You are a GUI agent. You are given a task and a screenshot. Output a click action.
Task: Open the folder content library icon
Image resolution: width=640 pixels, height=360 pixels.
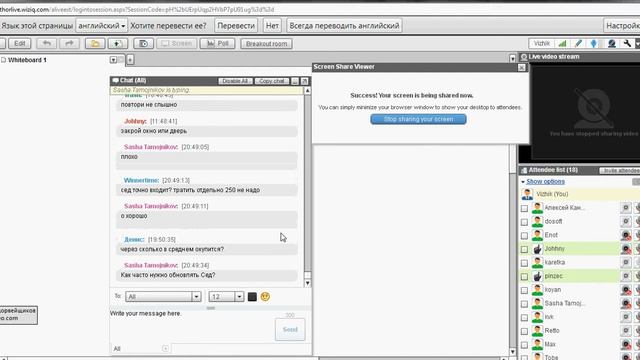pos(95,43)
